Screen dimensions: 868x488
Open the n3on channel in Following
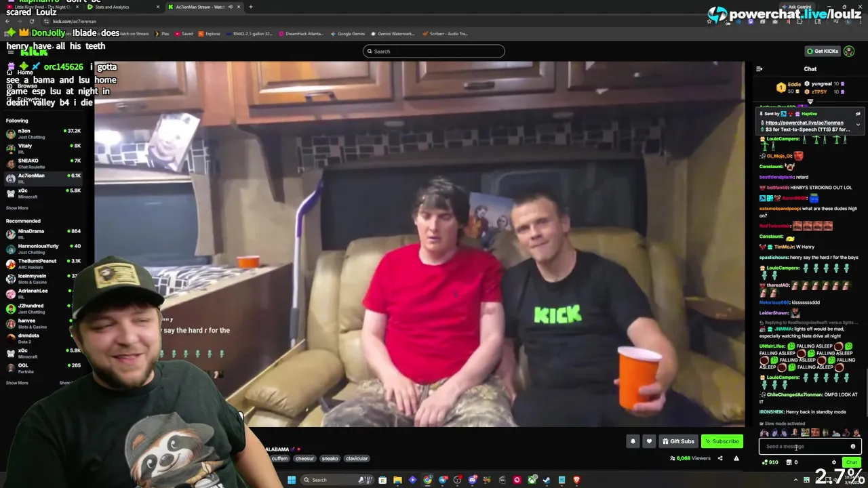click(43, 134)
